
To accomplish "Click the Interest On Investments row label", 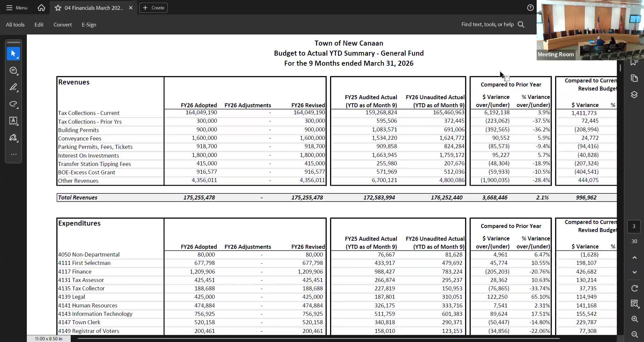I will click(88, 156).
